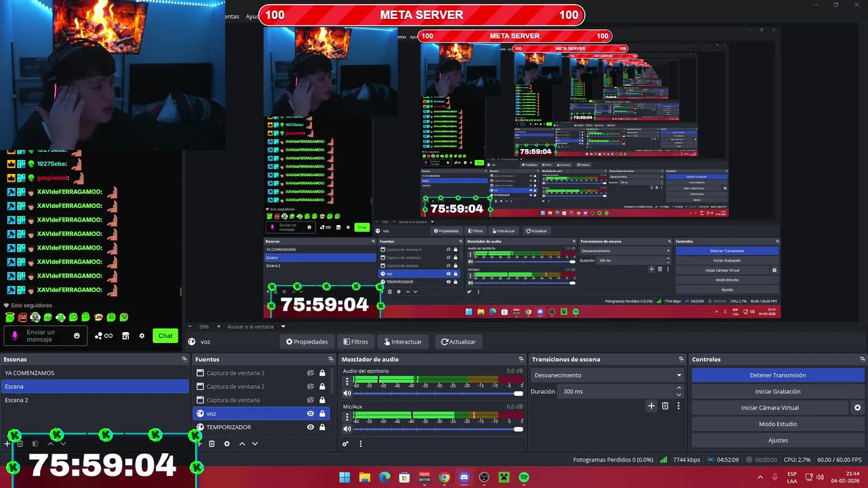Open source properties gear in Fuentes toolbar
The image size is (868, 488).
pos(226,444)
